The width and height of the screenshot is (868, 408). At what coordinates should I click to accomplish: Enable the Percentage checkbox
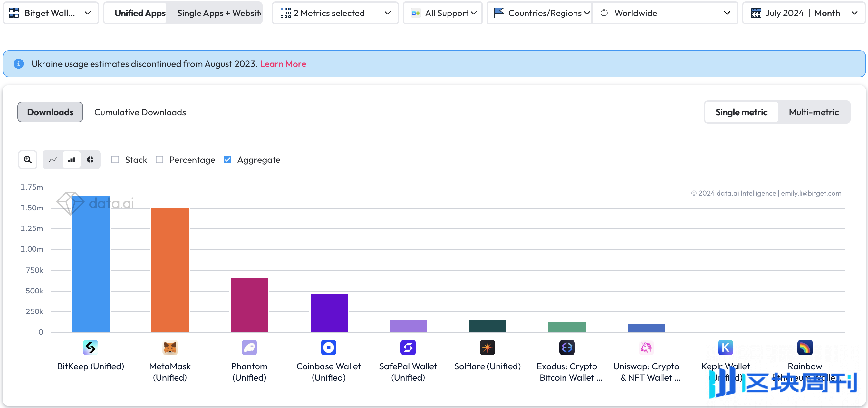tap(160, 160)
